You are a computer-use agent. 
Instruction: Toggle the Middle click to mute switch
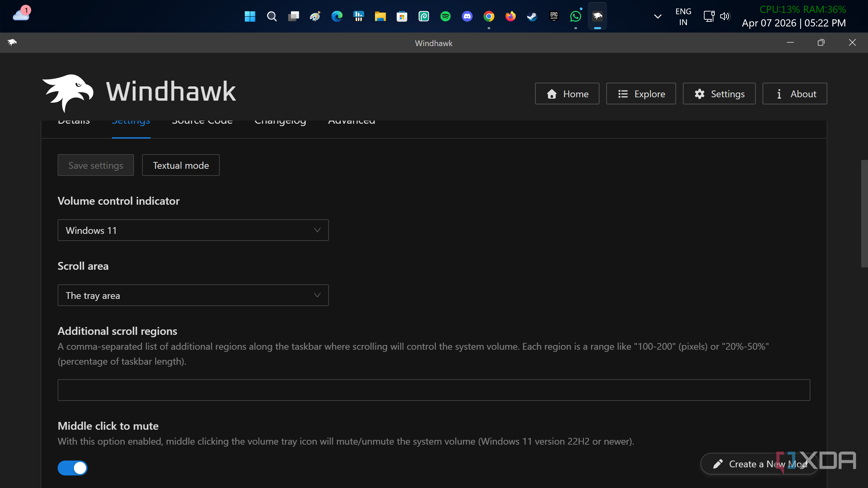tap(73, 468)
